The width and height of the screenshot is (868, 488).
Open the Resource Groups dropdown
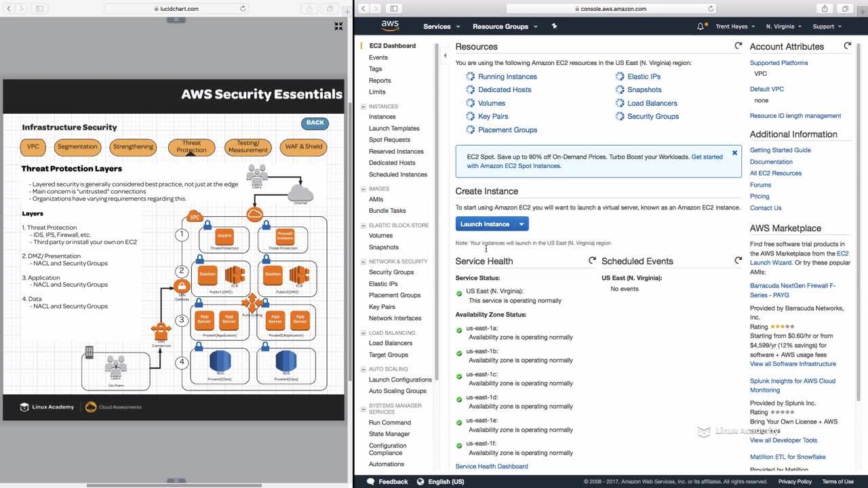(505, 26)
